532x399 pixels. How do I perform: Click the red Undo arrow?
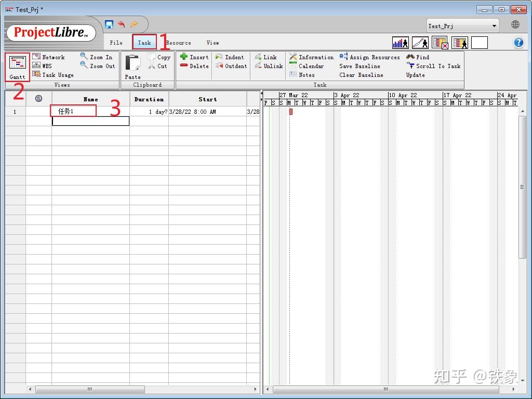coord(122,24)
